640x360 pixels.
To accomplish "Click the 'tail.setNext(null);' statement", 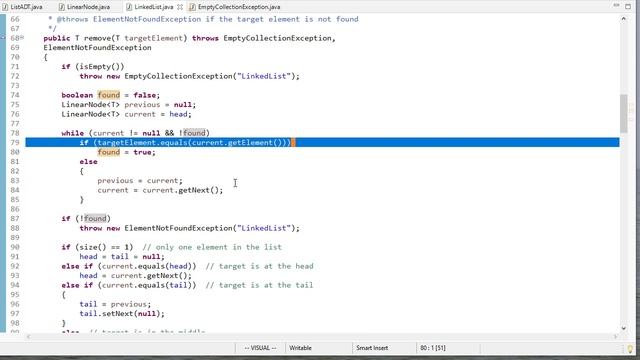I will point(122,314).
